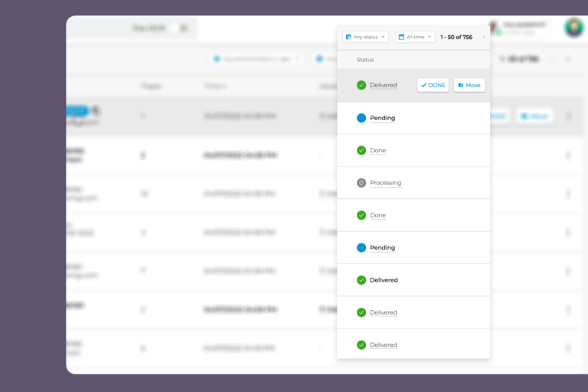Click the topmost Delivered status label
The height and width of the screenshot is (392, 588).
[383, 85]
